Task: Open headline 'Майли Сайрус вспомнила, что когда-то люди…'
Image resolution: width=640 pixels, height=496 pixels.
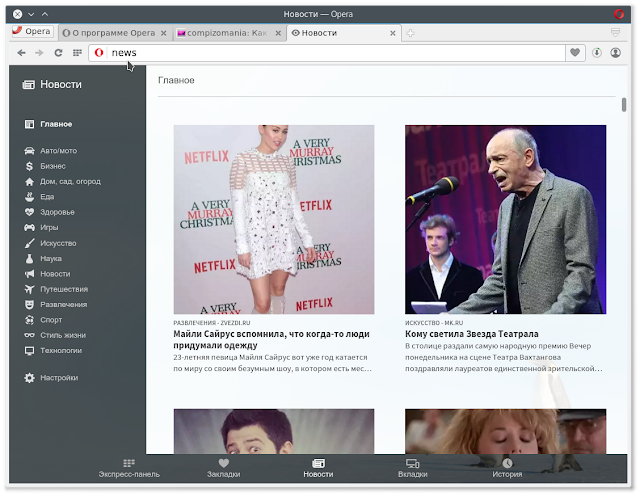Action: (x=271, y=340)
